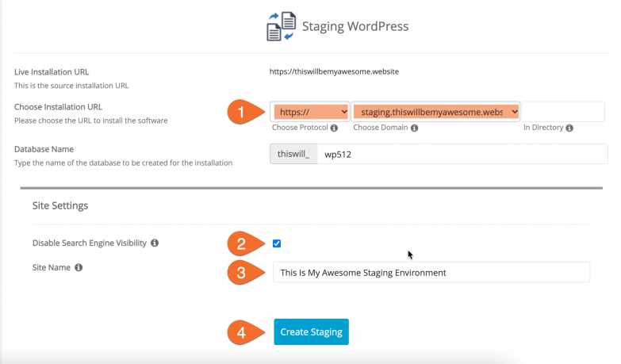621x364 pixels.
Task: Expand the staging domain dropdown
Action: pos(435,113)
